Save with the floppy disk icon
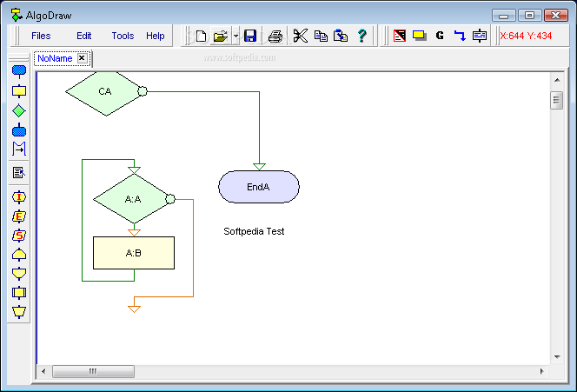Viewport: 577px width, 392px height. pyautogui.click(x=250, y=37)
